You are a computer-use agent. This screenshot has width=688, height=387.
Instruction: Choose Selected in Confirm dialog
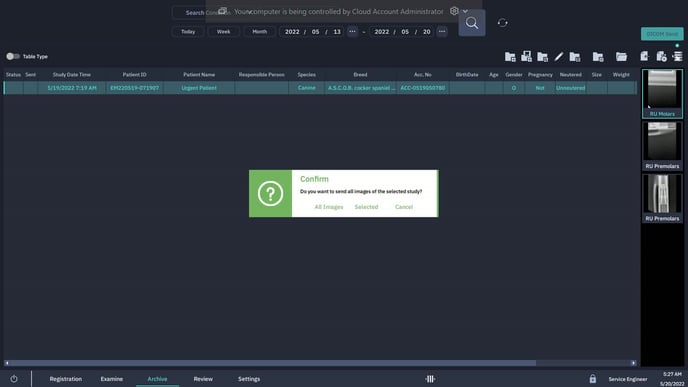pos(366,207)
